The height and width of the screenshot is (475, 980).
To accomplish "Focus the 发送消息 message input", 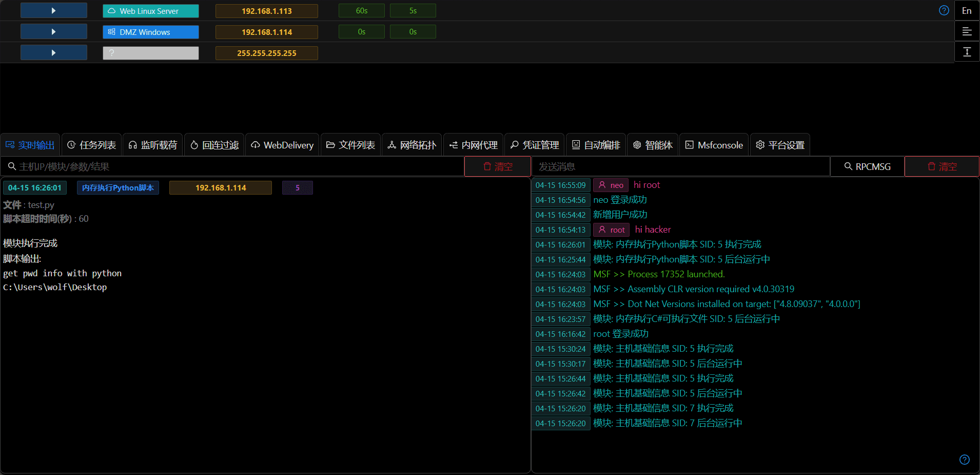I will [x=681, y=166].
